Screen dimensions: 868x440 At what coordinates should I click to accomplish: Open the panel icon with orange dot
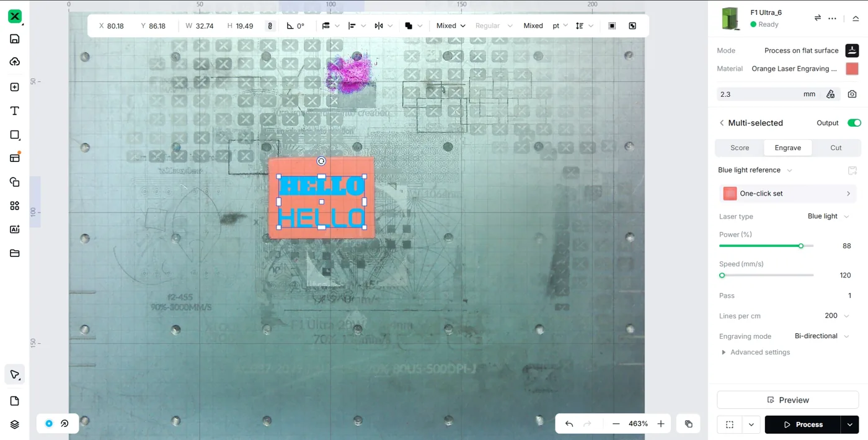tap(15, 158)
